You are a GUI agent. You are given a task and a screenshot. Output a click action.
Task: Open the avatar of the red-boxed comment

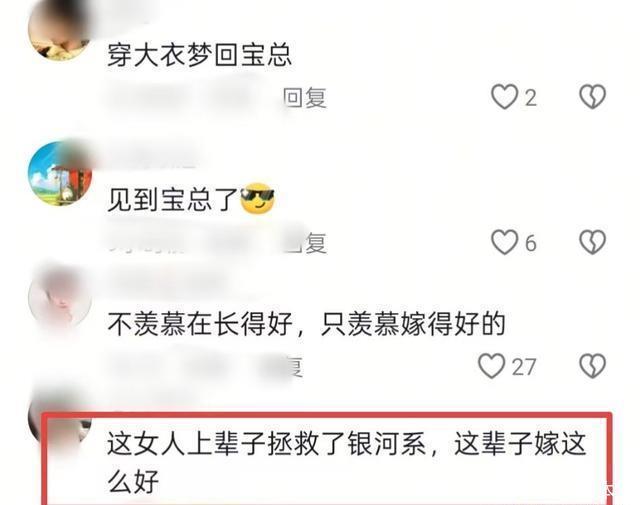60,418
